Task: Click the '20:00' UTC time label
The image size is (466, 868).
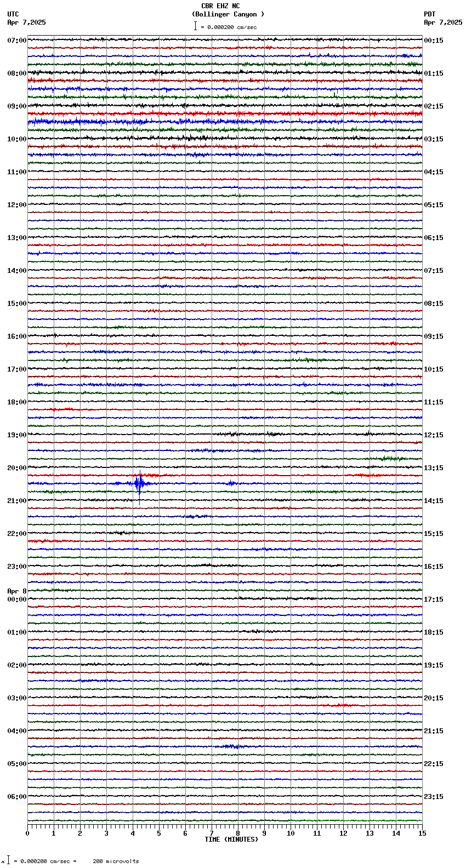Action: 17,468
